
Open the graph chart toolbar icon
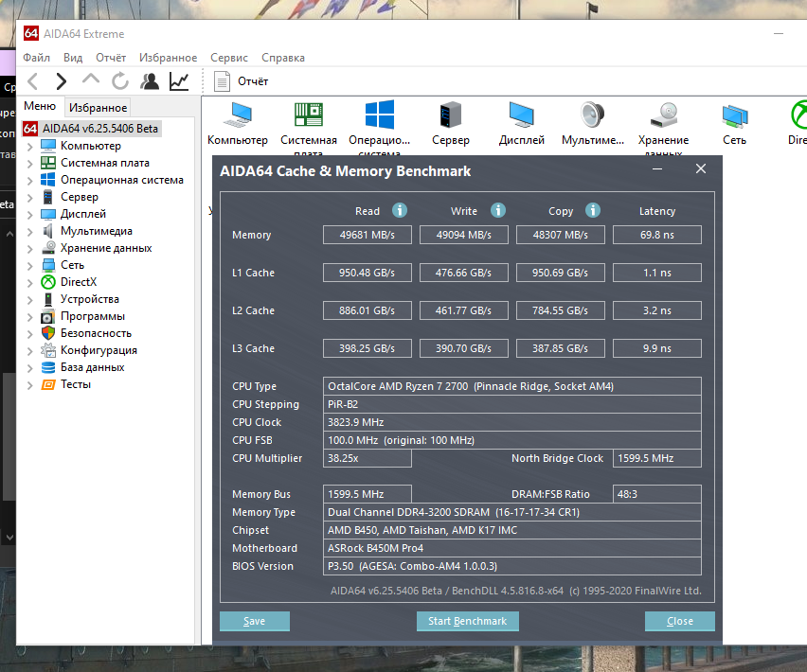click(x=179, y=81)
